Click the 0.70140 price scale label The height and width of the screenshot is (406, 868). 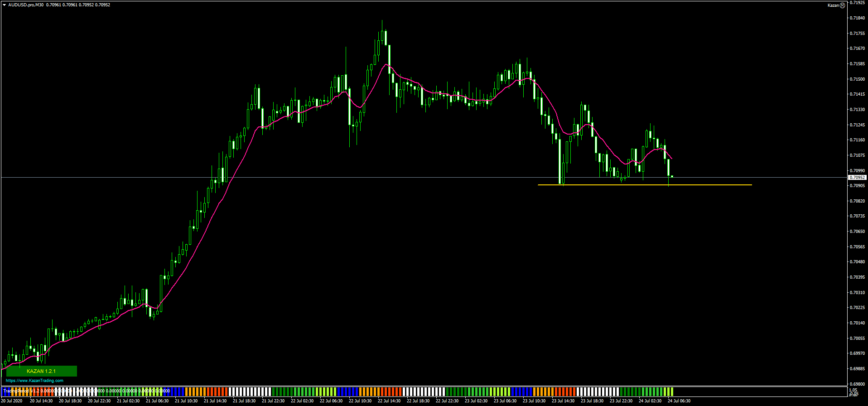pyautogui.click(x=858, y=323)
